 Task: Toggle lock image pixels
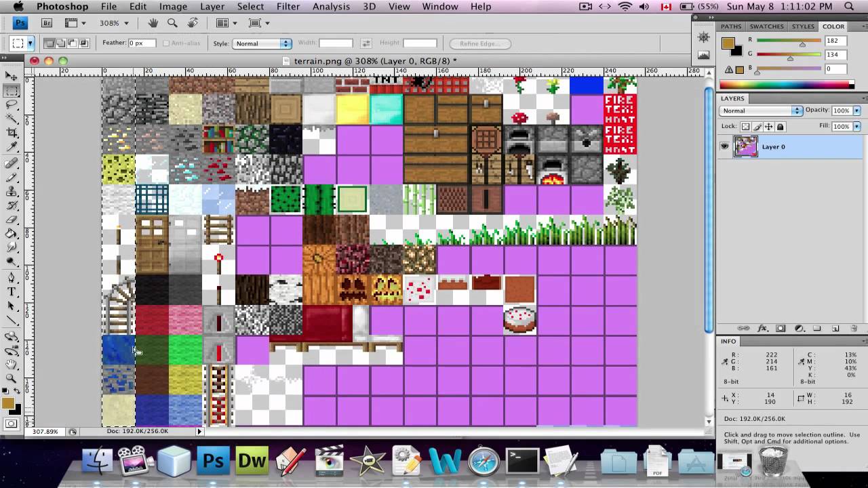coord(757,127)
